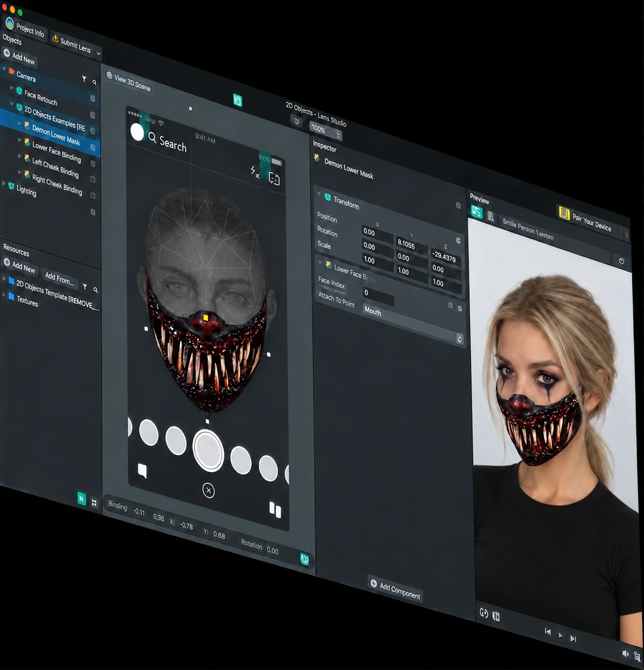Mute the preview speaker icon
The width and height of the screenshot is (644, 670).
click(x=625, y=653)
